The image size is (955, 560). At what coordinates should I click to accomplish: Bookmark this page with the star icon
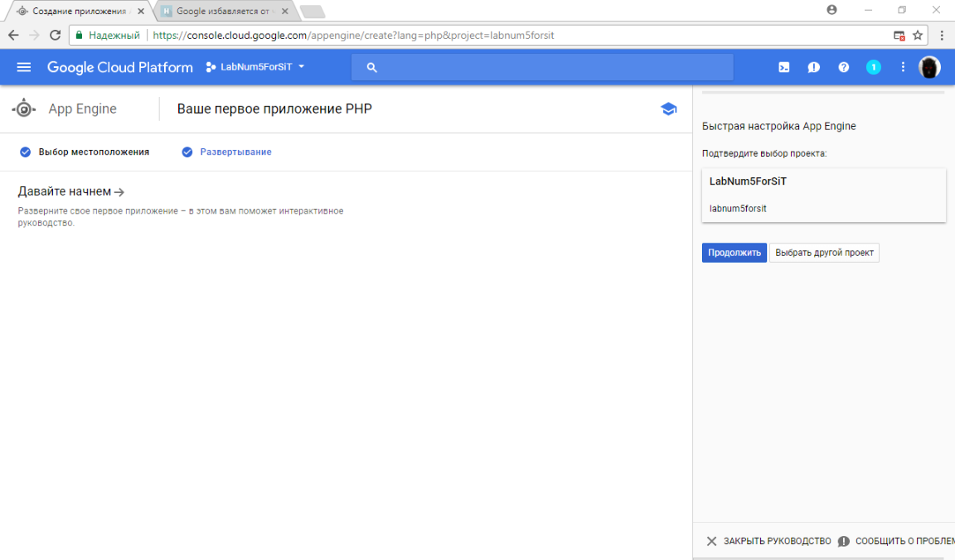point(917,36)
